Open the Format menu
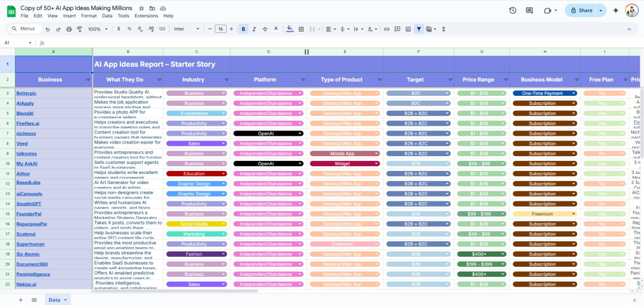The height and width of the screenshot is (305, 644). click(x=89, y=16)
